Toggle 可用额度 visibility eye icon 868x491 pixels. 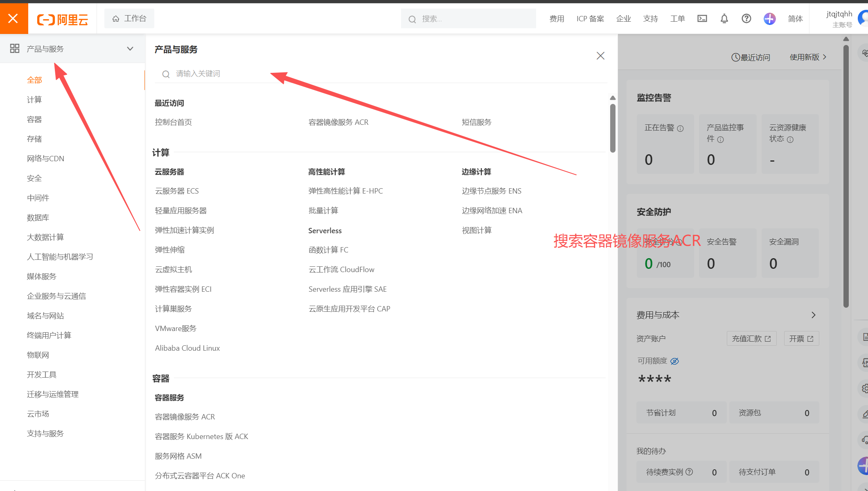(674, 361)
